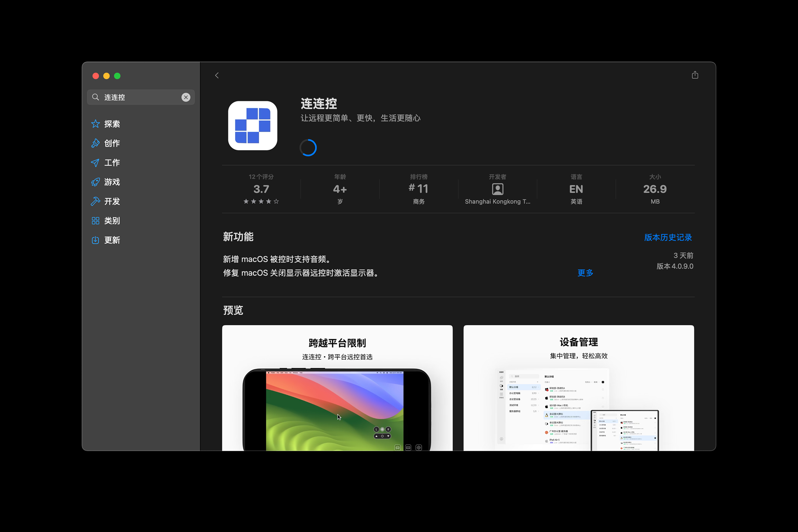This screenshot has width=798, height=532.
Task: Click the EN language badge
Action: [x=576, y=189]
